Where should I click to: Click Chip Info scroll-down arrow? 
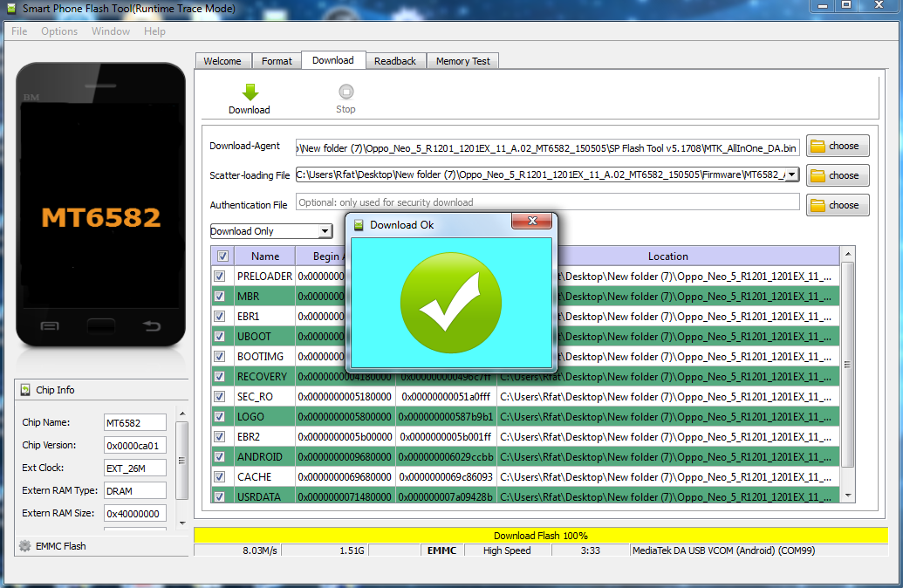tap(182, 523)
